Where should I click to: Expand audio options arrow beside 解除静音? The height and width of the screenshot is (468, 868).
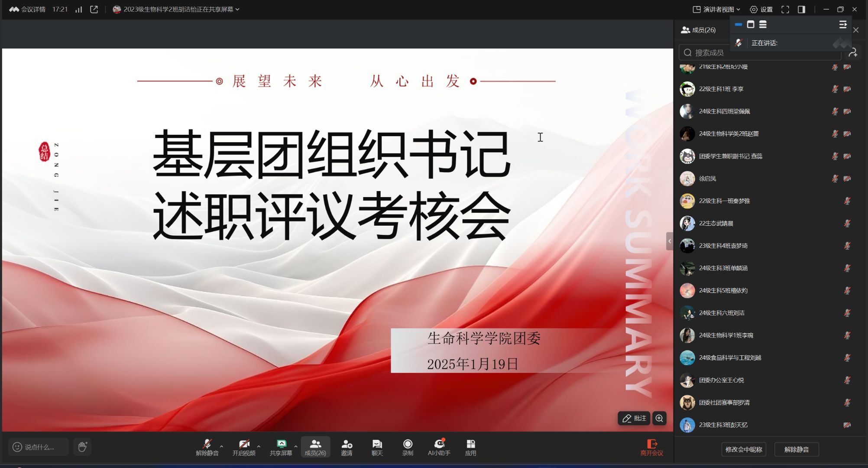coord(222,446)
